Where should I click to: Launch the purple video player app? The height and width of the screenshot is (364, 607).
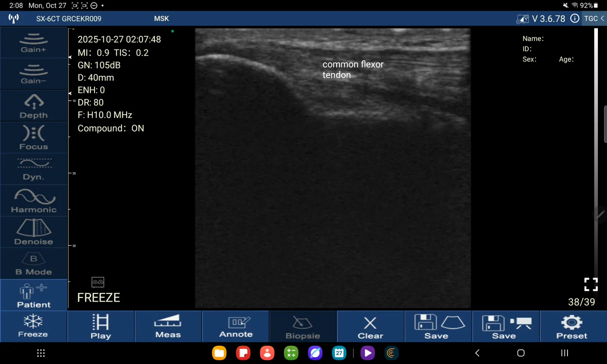[x=367, y=353]
